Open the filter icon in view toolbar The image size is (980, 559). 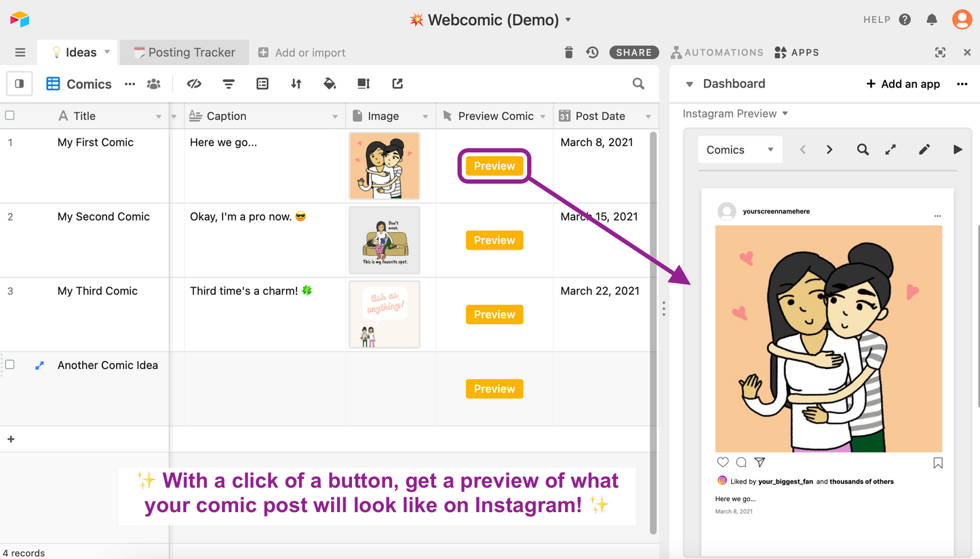(x=229, y=83)
